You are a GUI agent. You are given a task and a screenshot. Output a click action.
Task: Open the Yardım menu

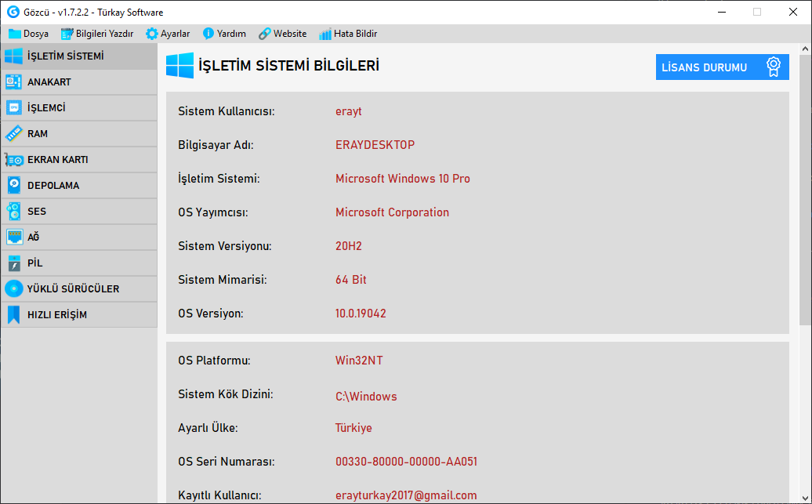(x=224, y=34)
